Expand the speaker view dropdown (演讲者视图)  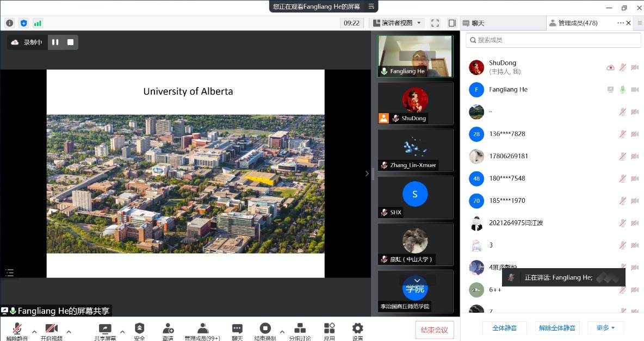398,23
